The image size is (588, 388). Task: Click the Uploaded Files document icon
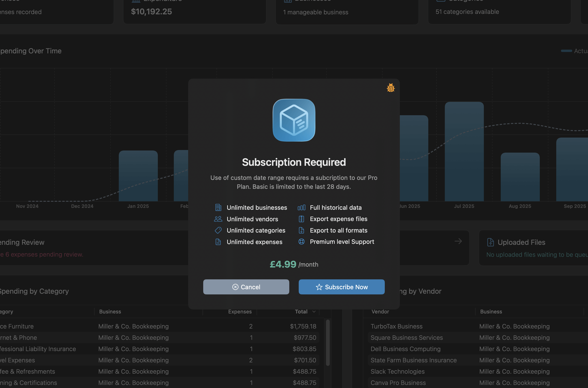(x=490, y=242)
